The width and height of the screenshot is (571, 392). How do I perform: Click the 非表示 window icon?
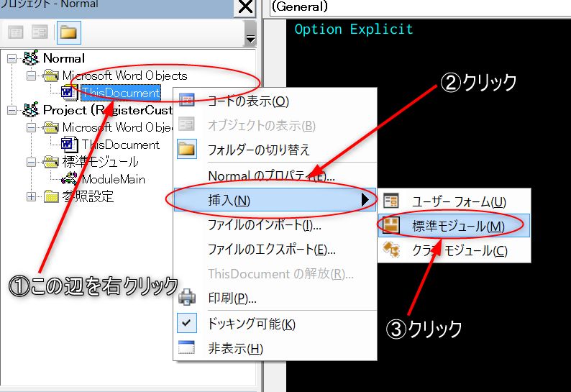pos(187,347)
